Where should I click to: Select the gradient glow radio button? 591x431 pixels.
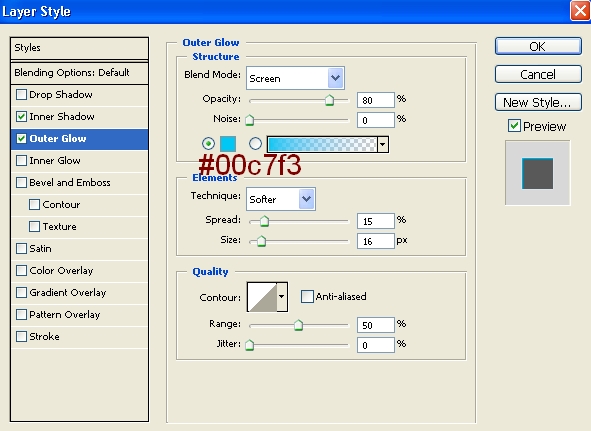coord(255,144)
